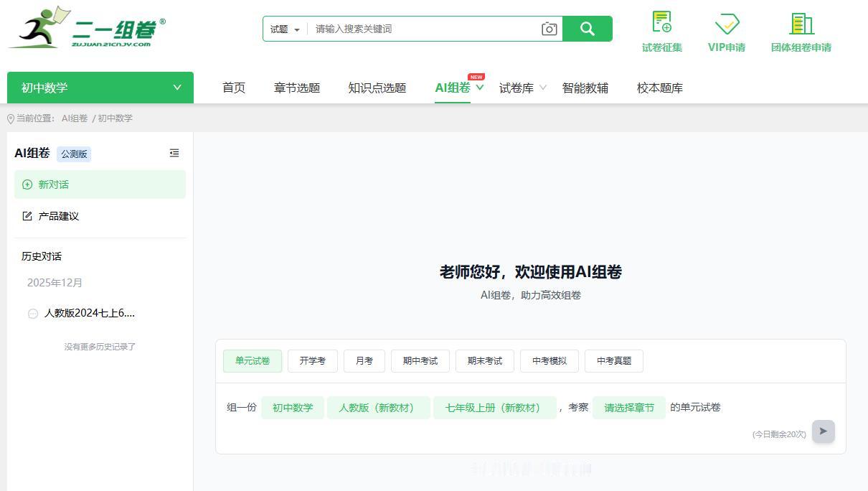Change textbook via 人教版（新教材） chip
Viewport: 868px width, 491px height.
pyautogui.click(x=379, y=408)
